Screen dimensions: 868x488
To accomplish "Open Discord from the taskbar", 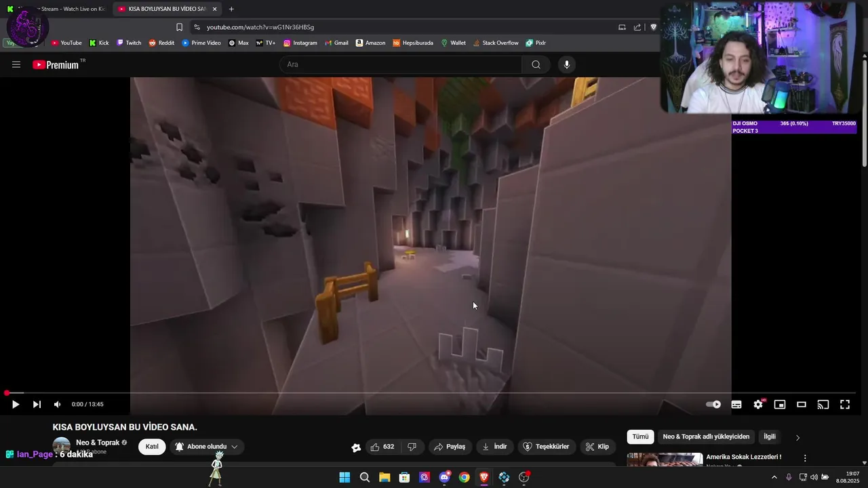I will click(x=444, y=477).
